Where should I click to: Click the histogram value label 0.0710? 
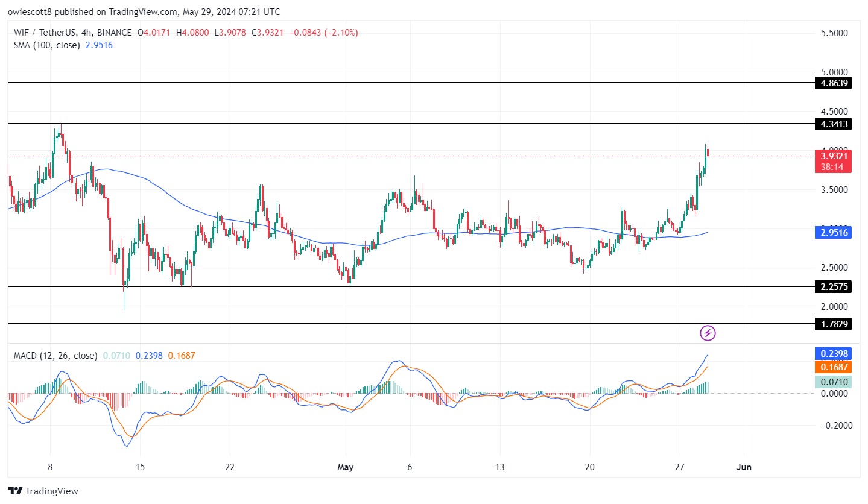pos(832,382)
